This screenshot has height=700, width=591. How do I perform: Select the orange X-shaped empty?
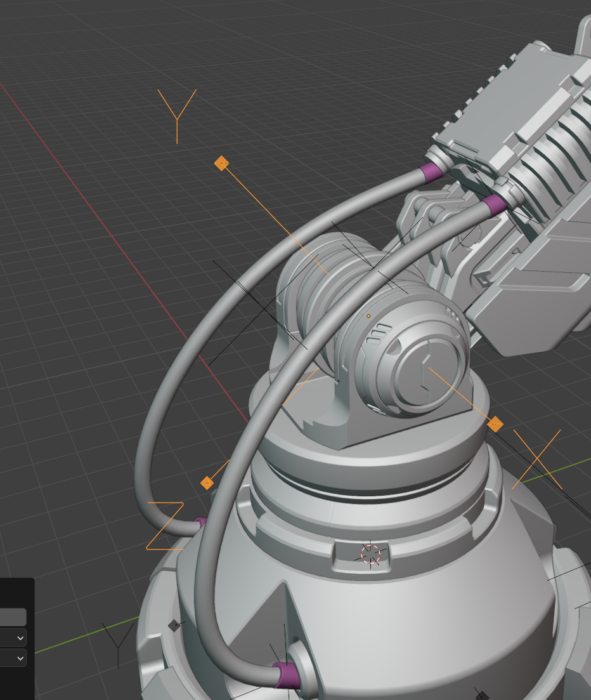pyautogui.click(x=536, y=459)
